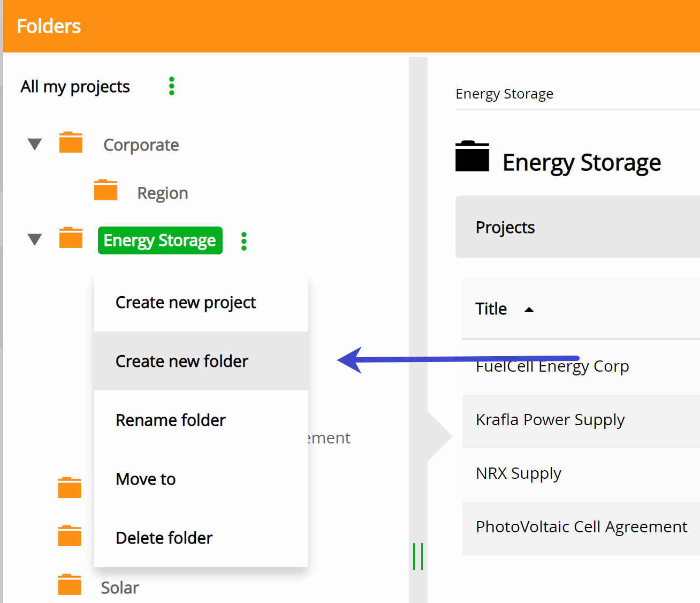This screenshot has width=700, height=603.
Task: Click the Folders header title
Action: 49,26
